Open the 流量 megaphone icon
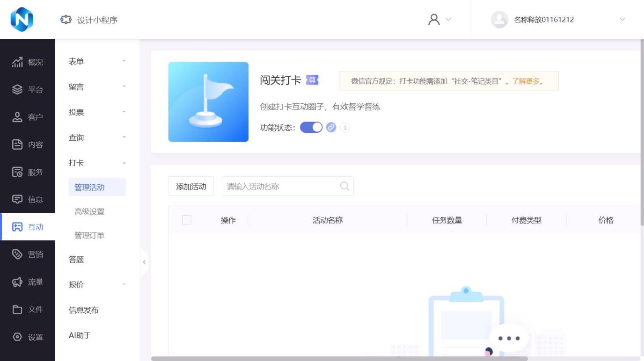Screen dimensions: 644x361 [x=17, y=282]
